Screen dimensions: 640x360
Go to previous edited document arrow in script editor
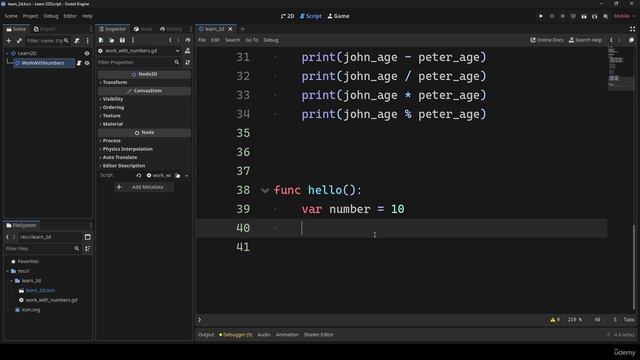coord(611,40)
